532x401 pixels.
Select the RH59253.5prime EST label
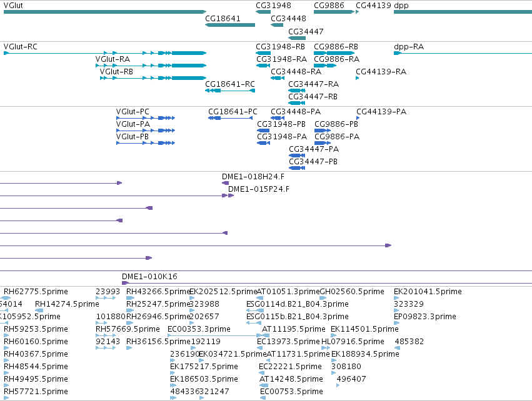tap(36, 329)
